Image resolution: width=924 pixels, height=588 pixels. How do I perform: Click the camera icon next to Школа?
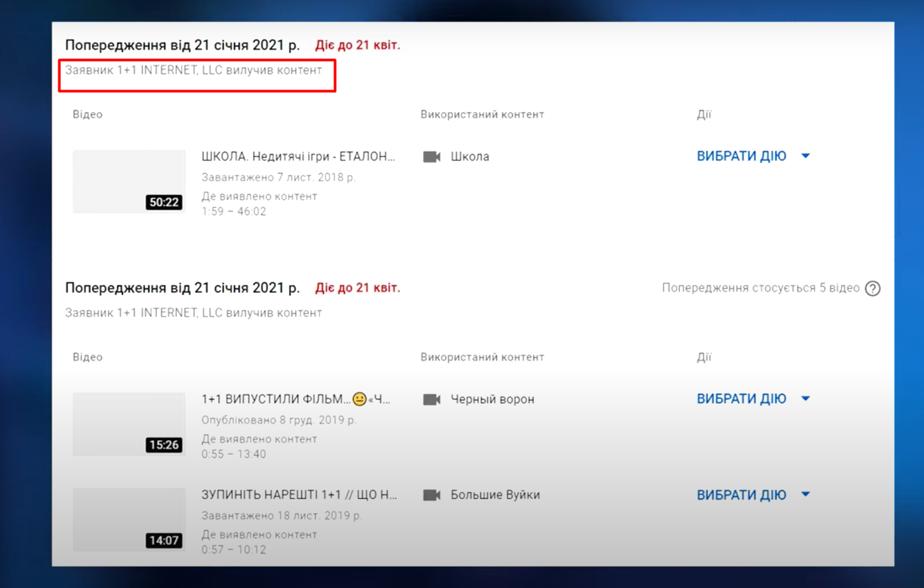pos(432,157)
